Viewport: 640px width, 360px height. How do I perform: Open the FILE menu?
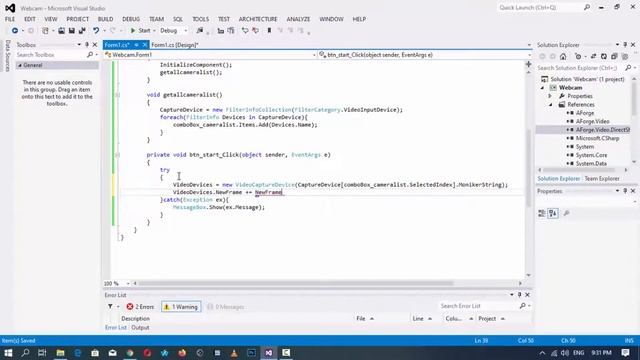10,19
